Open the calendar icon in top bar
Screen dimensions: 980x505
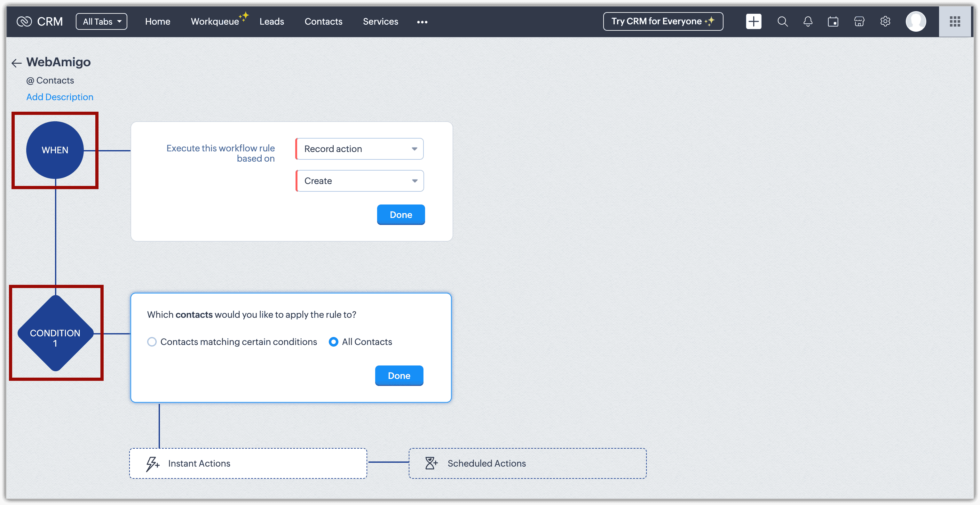click(x=833, y=21)
